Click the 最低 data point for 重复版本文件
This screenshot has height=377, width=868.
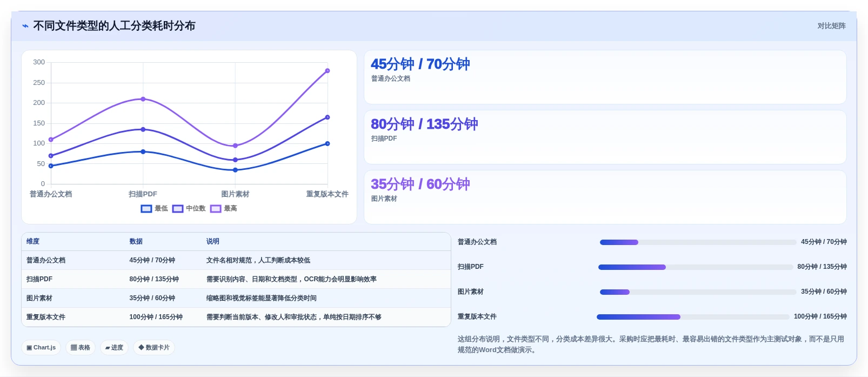tap(328, 144)
